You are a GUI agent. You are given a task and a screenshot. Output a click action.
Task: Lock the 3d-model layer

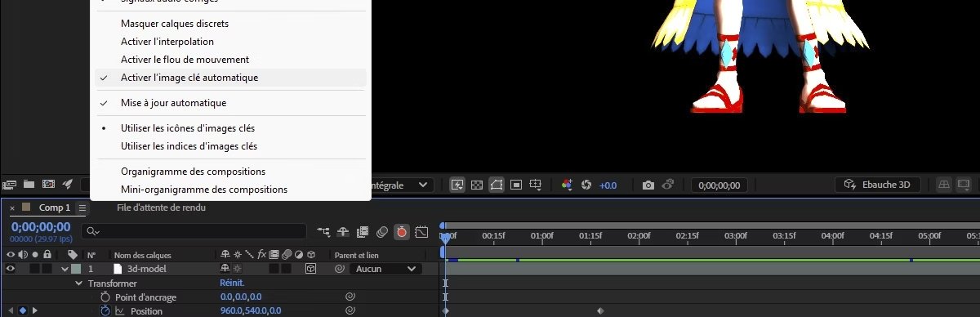47,268
